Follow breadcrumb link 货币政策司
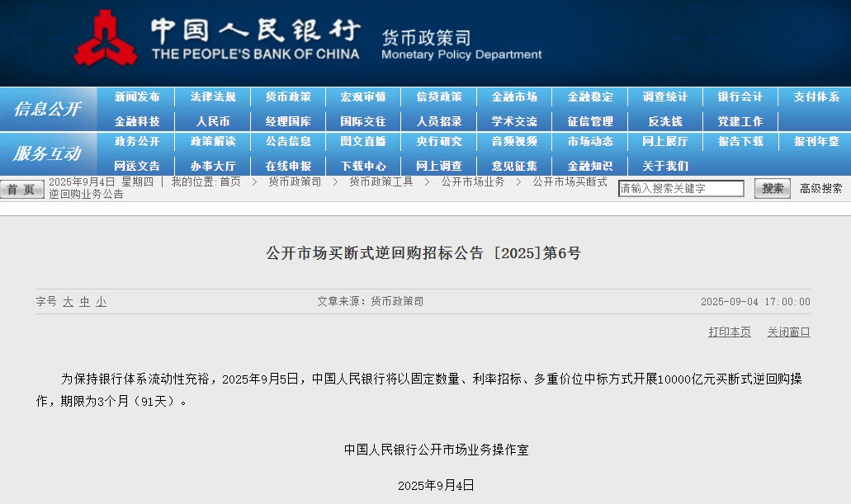 [295, 181]
